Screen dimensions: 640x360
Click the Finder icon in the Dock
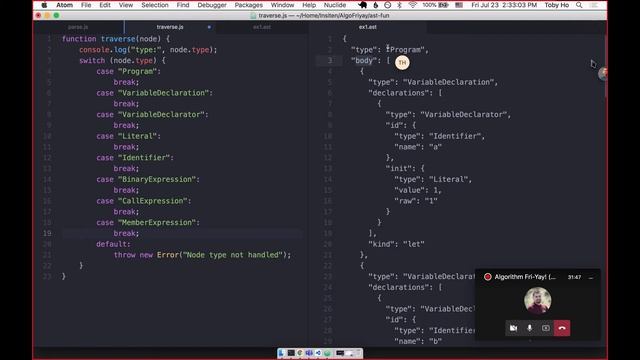coord(281,353)
